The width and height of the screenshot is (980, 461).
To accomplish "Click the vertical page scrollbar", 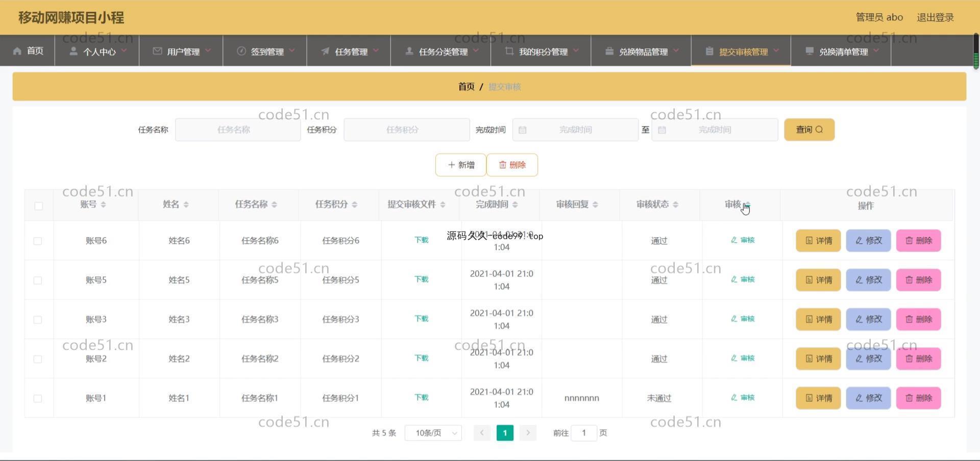I will point(976,51).
